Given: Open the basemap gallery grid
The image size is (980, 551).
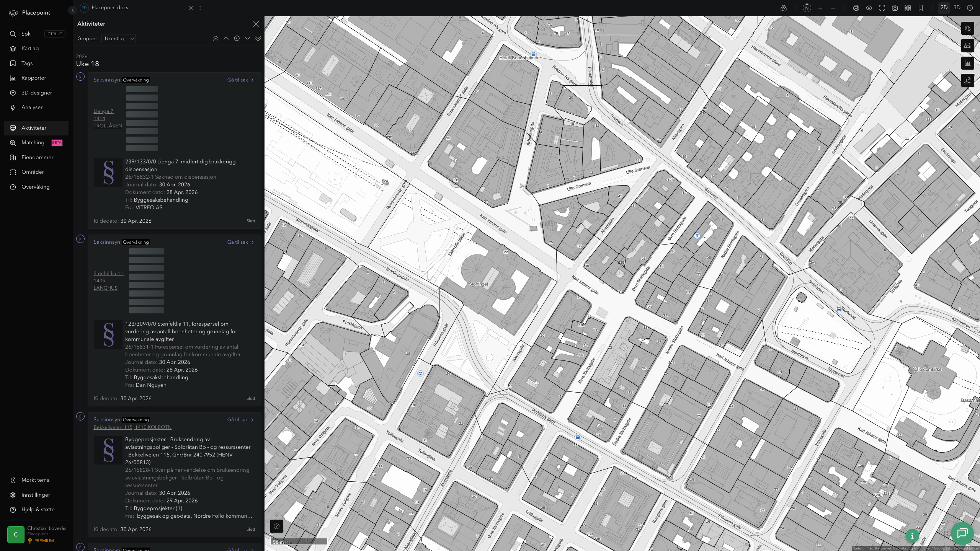Looking at the screenshot, I should (x=908, y=8).
